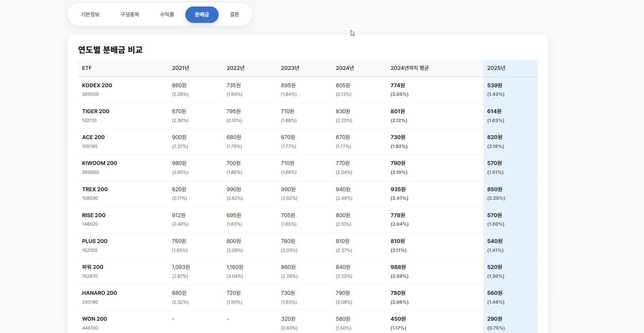Screen dimensions: 644x333
Task: Click the 연도별 분배금 비교 heading
Action: [110, 50]
